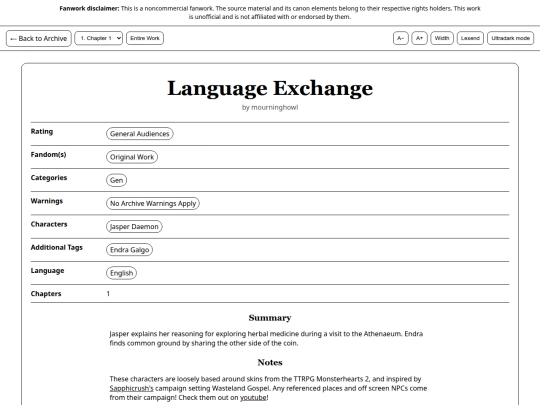Select the English language tag
This screenshot has height=405, width=540.
(x=121, y=273)
